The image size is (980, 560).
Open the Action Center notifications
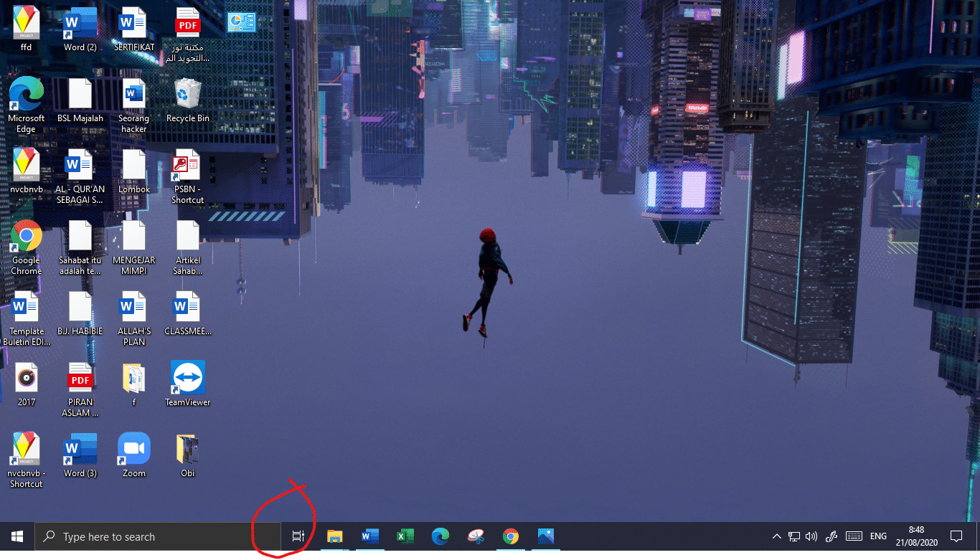pyautogui.click(x=956, y=536)
